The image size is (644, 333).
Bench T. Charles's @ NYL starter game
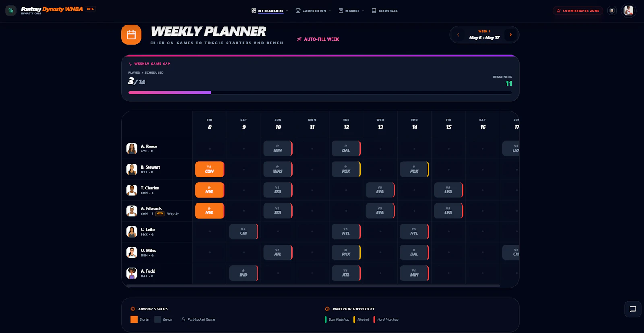209,190
